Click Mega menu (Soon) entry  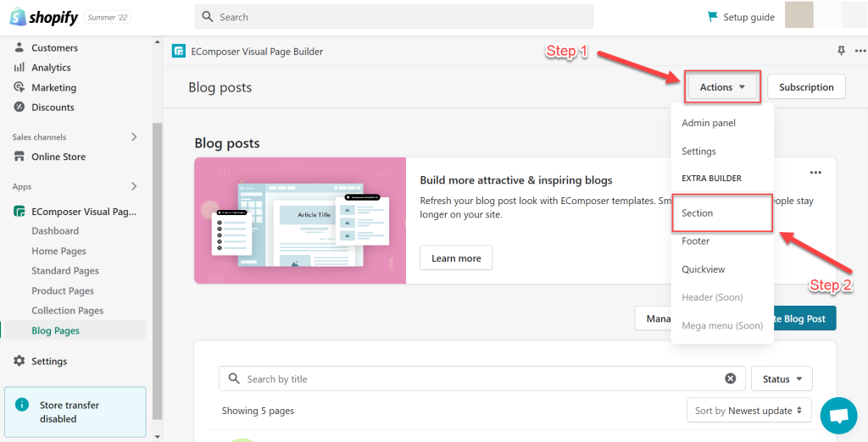(x=722, y=325)
